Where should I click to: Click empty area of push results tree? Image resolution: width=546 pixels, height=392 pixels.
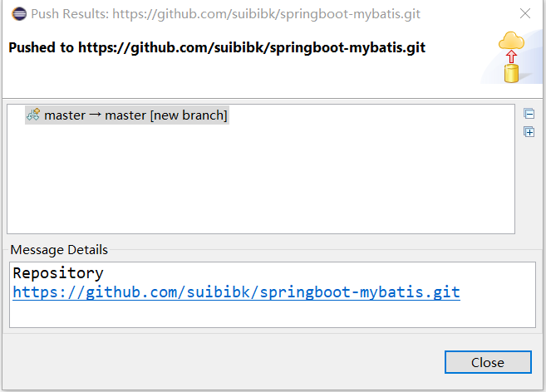(261, 179)
